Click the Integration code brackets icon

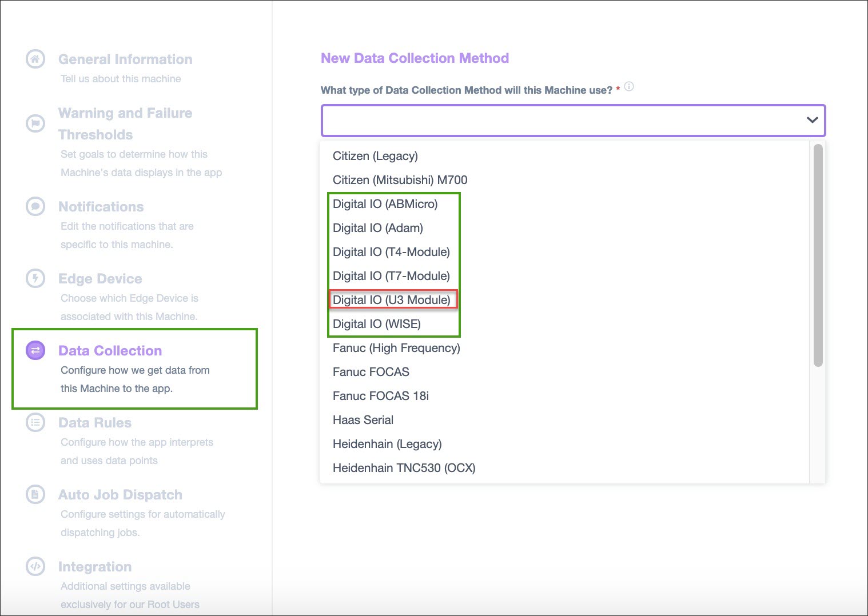coord(35,566)
